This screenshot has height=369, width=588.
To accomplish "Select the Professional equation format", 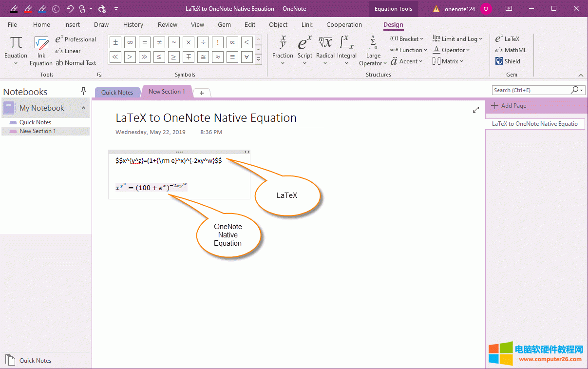I will coord(76,39).
